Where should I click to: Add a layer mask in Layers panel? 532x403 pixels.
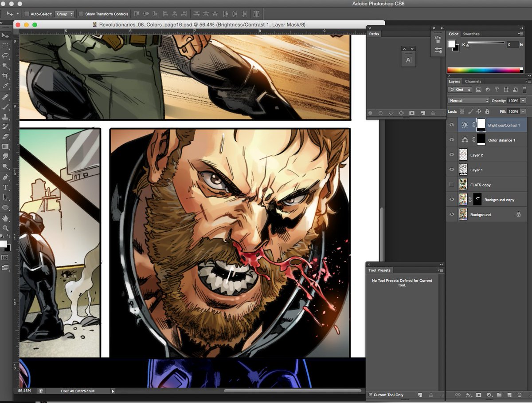point(479,395)
